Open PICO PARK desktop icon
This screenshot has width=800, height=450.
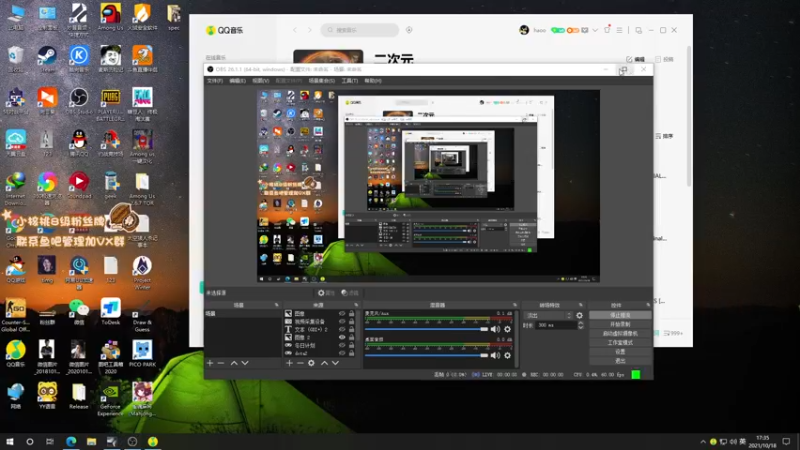click(x=142, y=354)
